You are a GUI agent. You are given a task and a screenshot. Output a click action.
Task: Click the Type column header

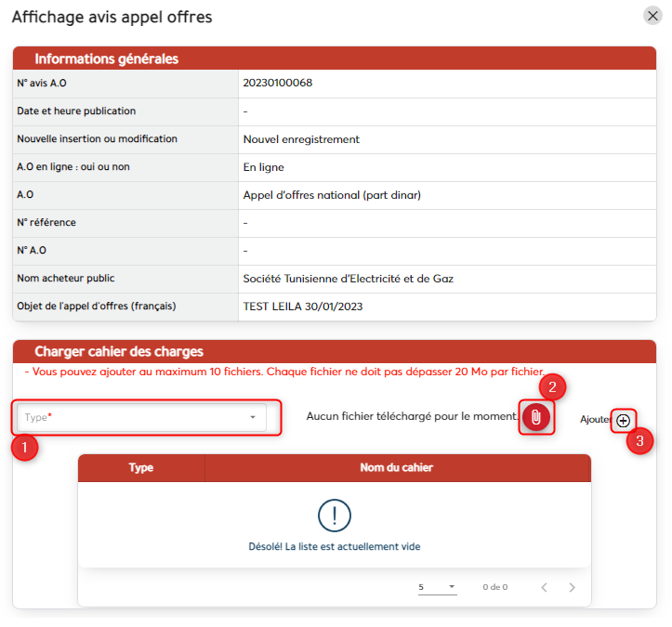click(x=141, y=468)
